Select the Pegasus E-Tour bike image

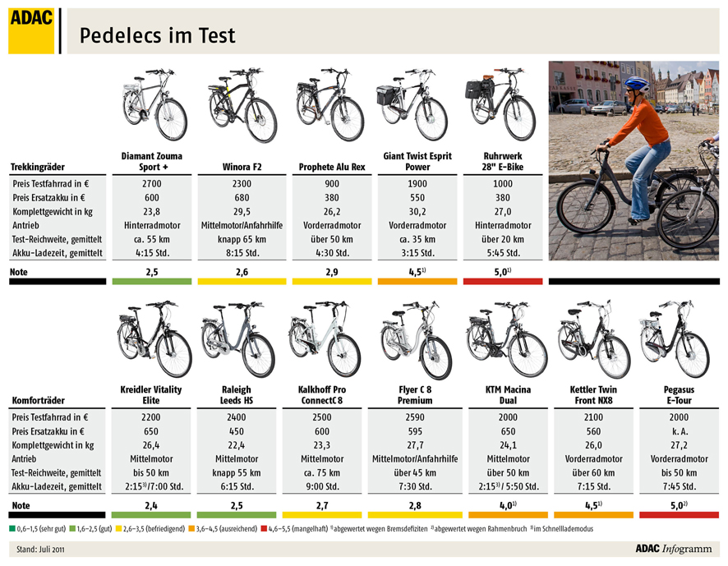pyautogui.click(x=677, y=339)
